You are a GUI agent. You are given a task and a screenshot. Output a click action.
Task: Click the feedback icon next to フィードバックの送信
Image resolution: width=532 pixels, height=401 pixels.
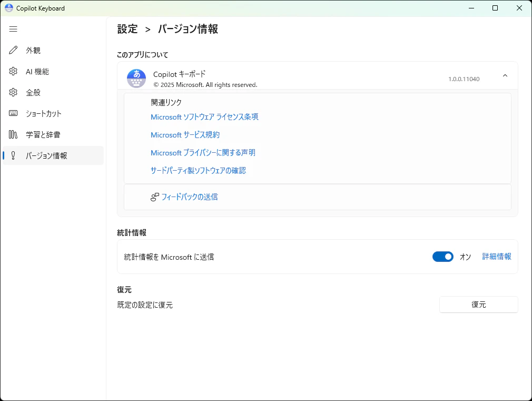(x=155, y=197)
